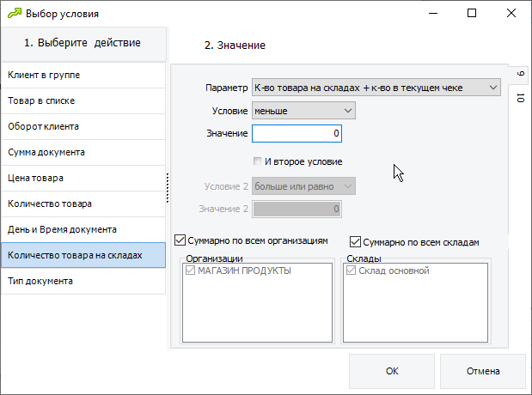Choose 'Сумма документа' action
Screen dimensions: 532x395
[83, 152]
